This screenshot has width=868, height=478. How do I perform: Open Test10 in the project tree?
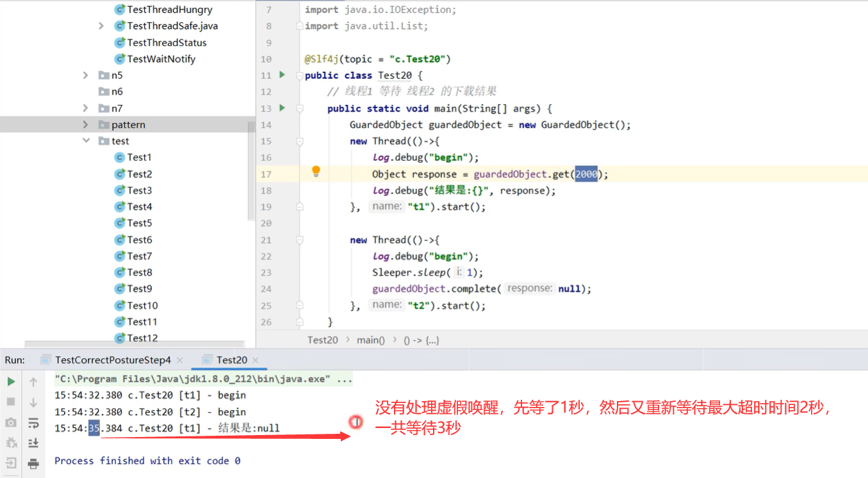[136, 305]
